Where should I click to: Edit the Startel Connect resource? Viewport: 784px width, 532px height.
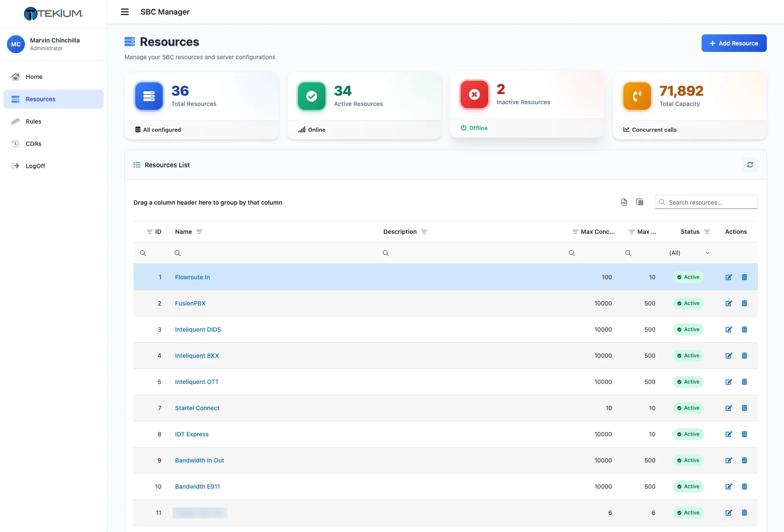[x=729, y=408]
